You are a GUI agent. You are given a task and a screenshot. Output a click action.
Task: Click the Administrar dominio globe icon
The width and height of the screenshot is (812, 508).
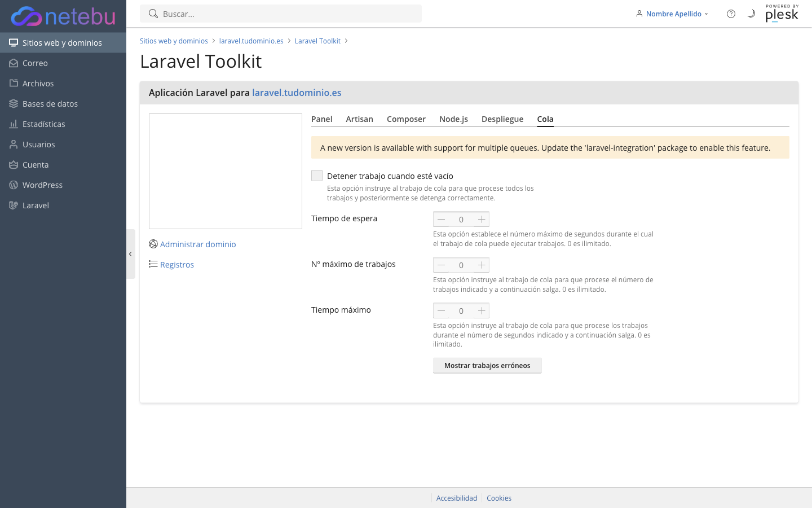tap(153, 244)
